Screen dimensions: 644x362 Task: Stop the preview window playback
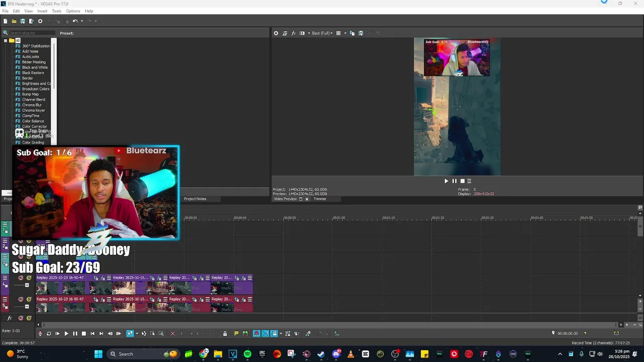click(x=462, y=181)
